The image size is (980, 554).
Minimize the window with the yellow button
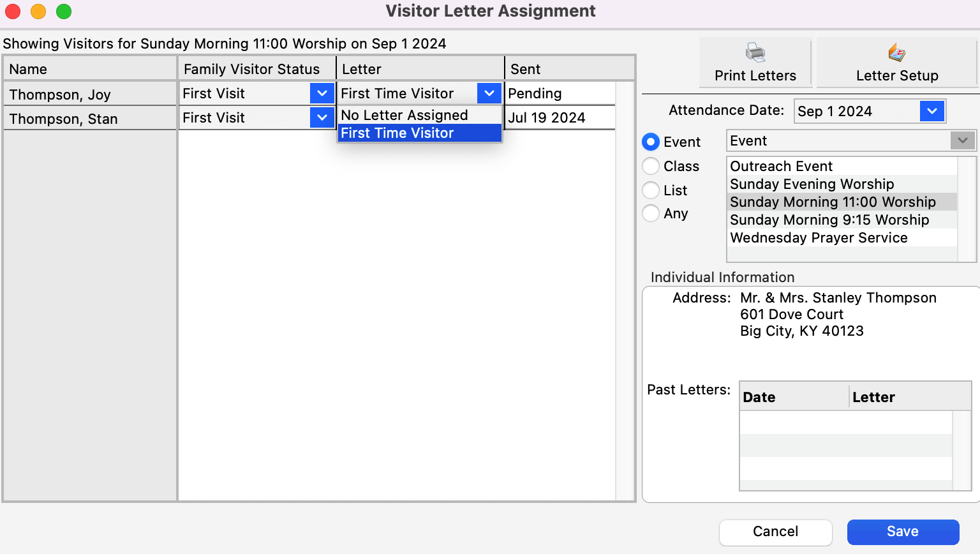tap(38, 11)
